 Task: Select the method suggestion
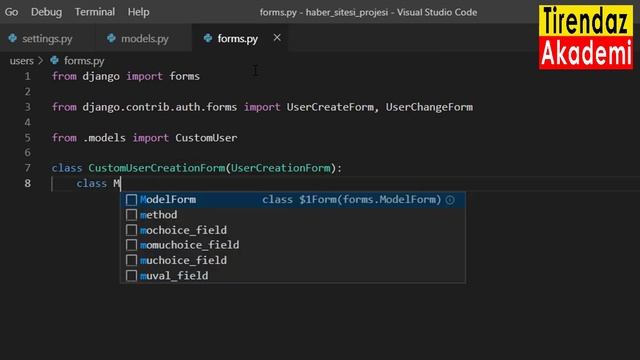point(293,215)
